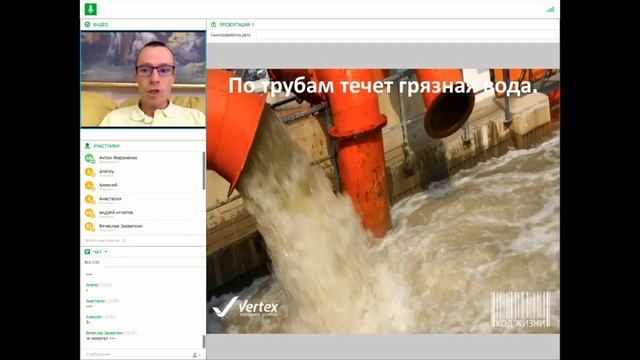The image size is (640, 360).
Task: Click Вячеслав's name in the chat
Action: (x=104, y=333)
